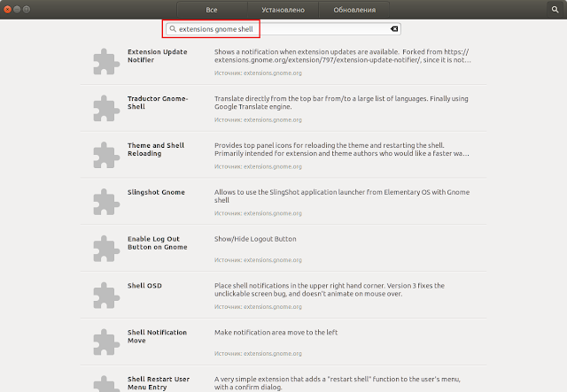Open Shell OSD puzzle icon
567x392 pixels.
click(x=106, y=296)
